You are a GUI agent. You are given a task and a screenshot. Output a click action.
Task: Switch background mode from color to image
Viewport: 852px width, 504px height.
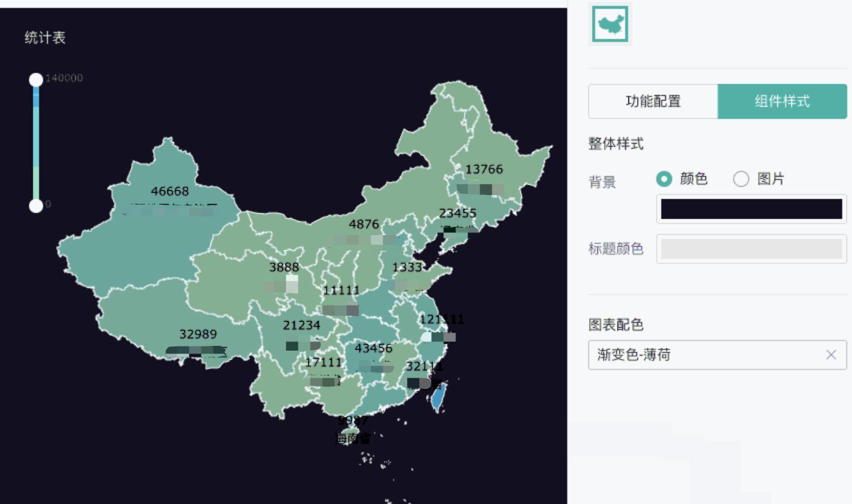pyautogui.click(x=741, y=179)
